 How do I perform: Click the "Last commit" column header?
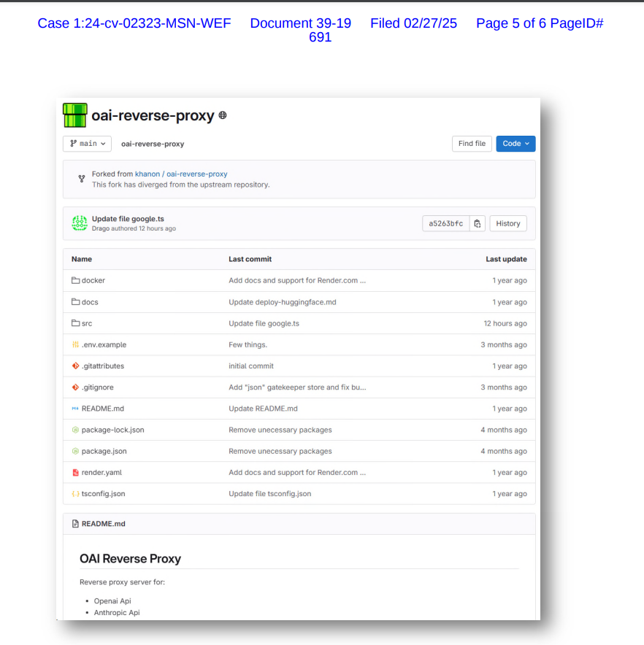click(x=250, y=259)
